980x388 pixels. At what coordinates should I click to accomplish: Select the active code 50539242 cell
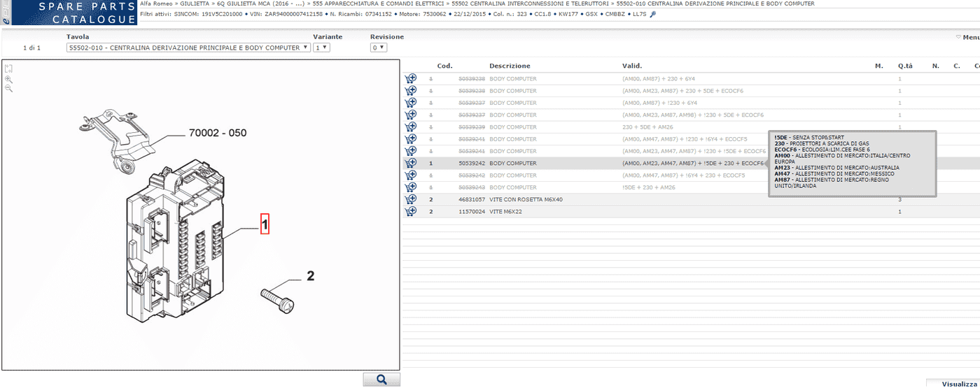click(x=472, y=163)
